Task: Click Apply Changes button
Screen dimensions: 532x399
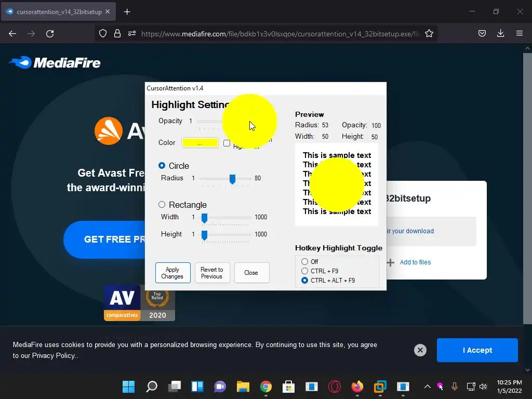Action: point(172,273)
